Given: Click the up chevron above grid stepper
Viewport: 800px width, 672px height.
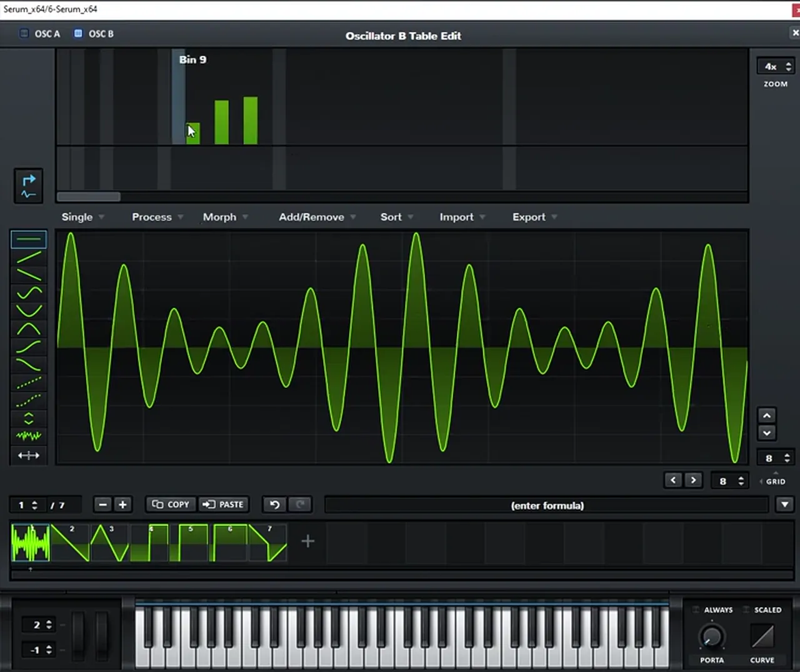Looking at the screenshot, I should (x=767, y=415).
